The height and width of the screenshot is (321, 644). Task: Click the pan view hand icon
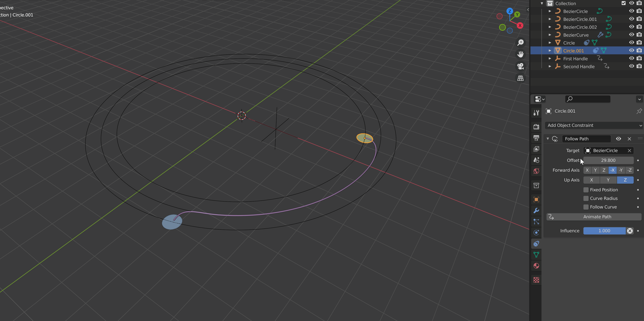(x=520, y=54)
